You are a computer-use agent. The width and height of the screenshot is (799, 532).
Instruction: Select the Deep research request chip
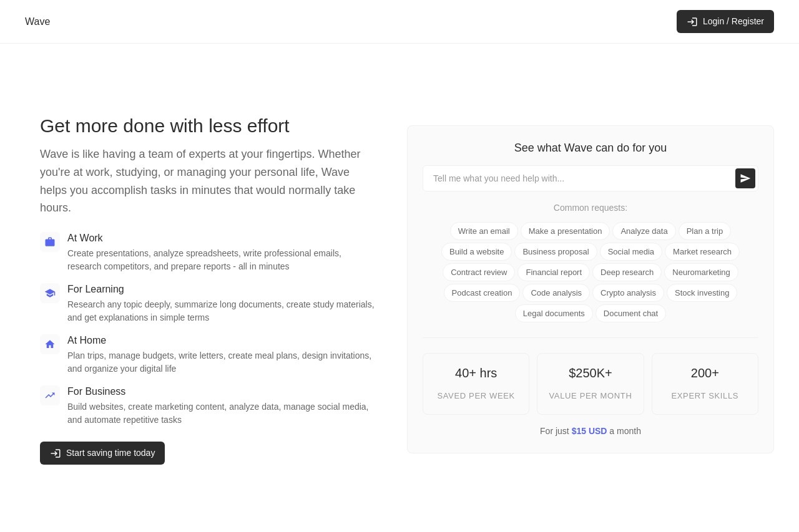(x=627, y=273)
